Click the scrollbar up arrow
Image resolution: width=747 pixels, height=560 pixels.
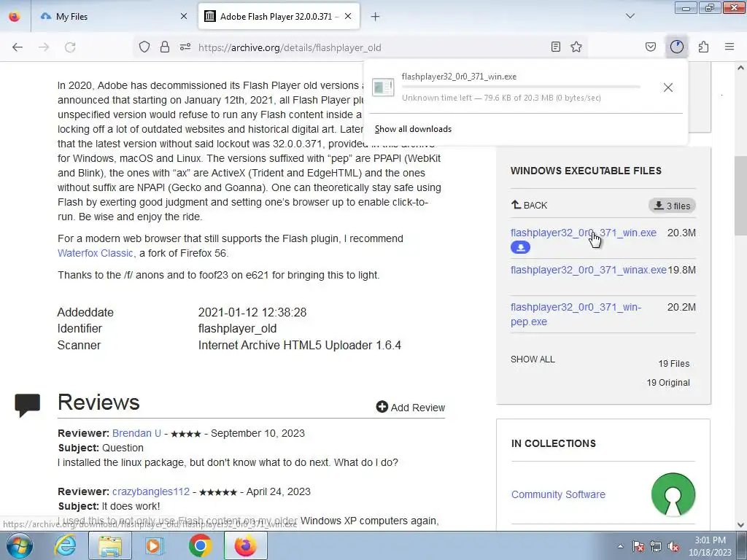741,68
